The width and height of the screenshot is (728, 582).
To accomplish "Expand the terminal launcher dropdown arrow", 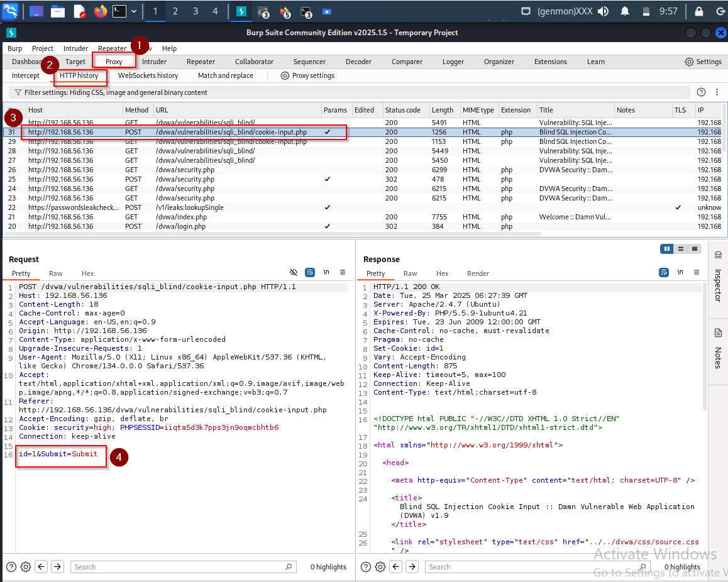I will click(x=134, y=11).
